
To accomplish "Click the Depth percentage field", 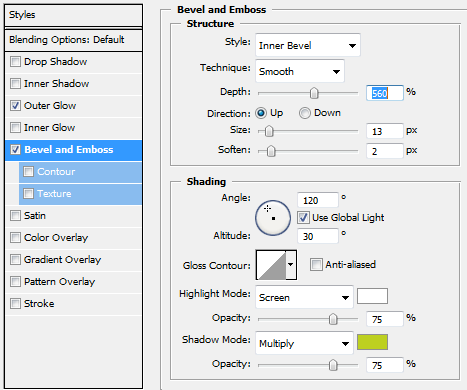I will pyautogui.click(x=385, y=93).
